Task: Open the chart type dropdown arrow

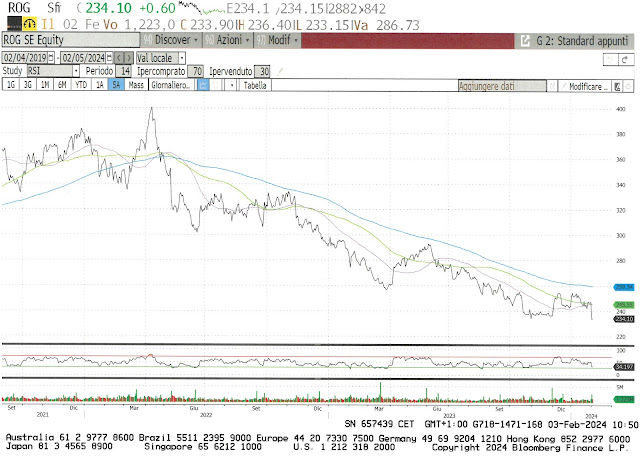Action: click(x=231, y=85)
